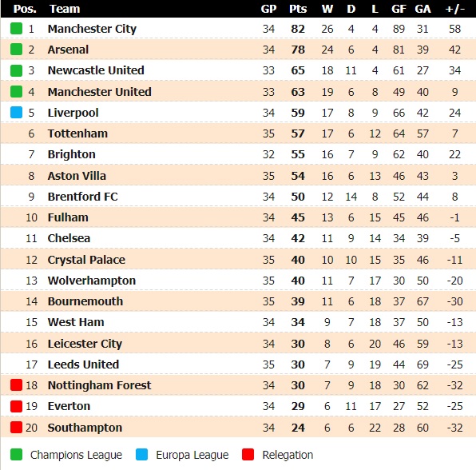Click the GP column header
The height and width of the screenshot is (470, 476).
[268, 9]
